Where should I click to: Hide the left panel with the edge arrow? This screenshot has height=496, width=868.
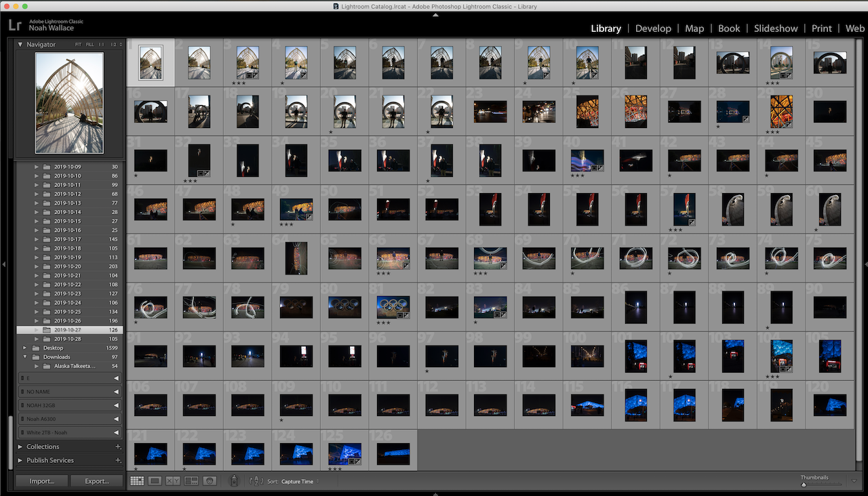[3, 264]
